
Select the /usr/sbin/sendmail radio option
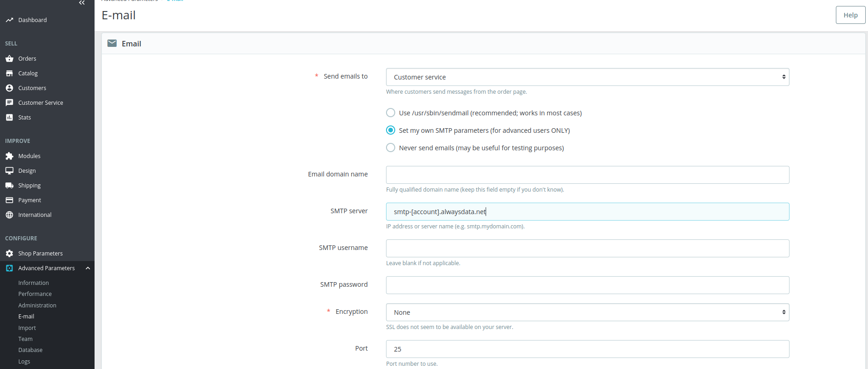click(391, 113)
